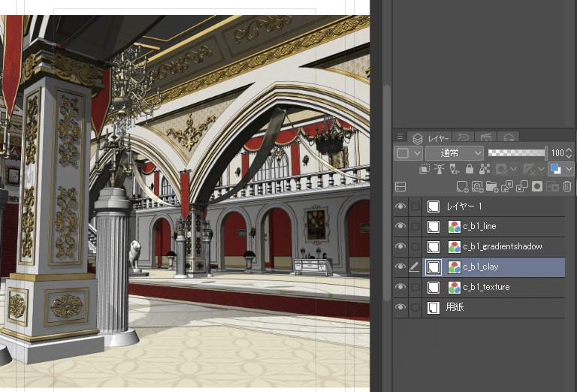Open the palette color dropdown beside 通常

click(408, 153)
